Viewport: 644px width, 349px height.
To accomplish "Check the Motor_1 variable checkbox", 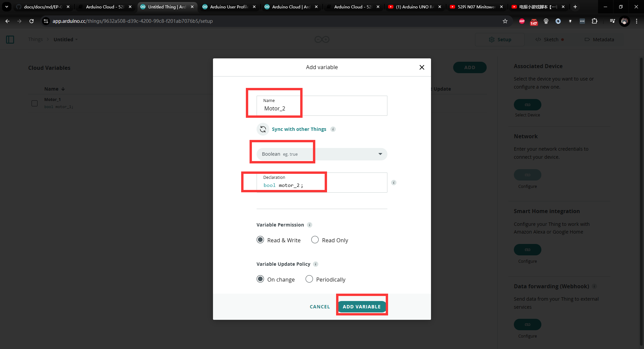I will 35,103.
